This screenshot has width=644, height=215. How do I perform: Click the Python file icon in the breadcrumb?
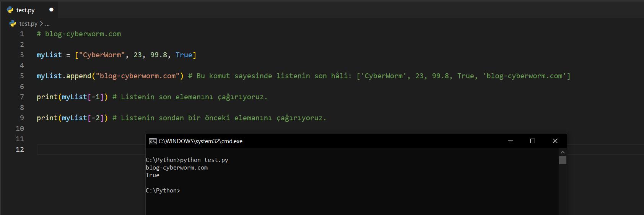pos(13,24)
